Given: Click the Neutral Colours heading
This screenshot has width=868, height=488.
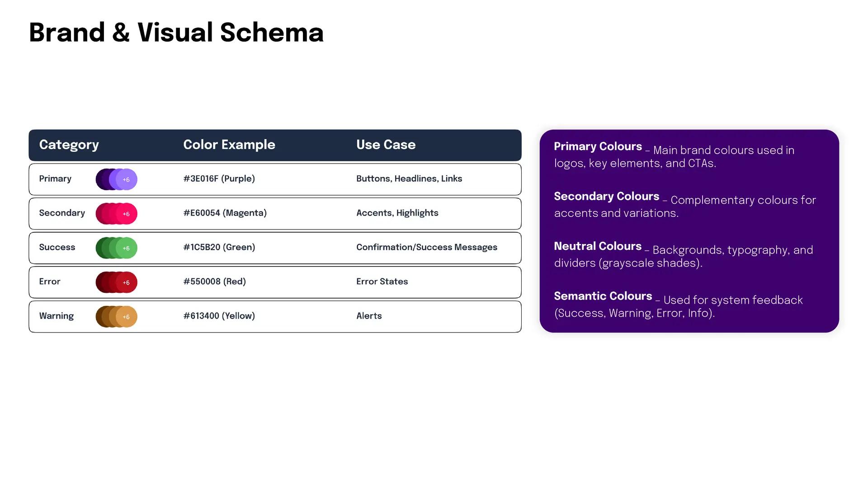Looking at the screenshot, I should click(598, 246).
